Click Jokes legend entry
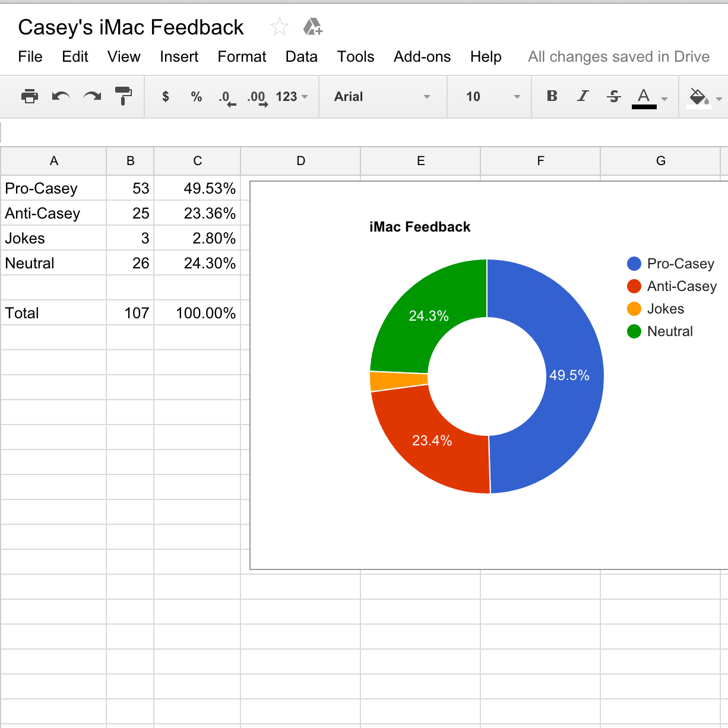 656,309
